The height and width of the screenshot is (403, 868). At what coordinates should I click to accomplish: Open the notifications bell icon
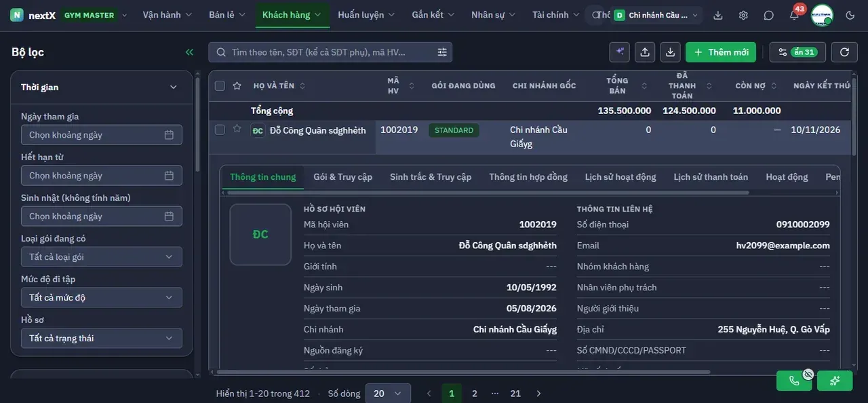tap(794, 15)
